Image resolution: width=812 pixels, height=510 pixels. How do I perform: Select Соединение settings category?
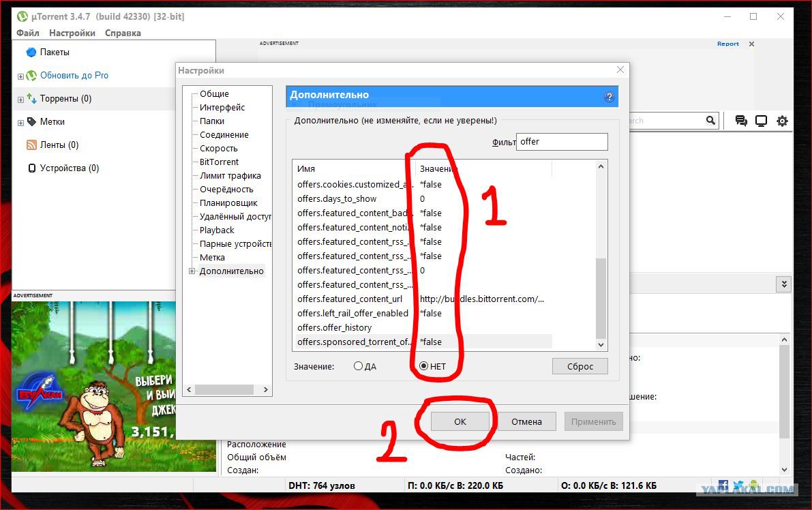[224, 134]
